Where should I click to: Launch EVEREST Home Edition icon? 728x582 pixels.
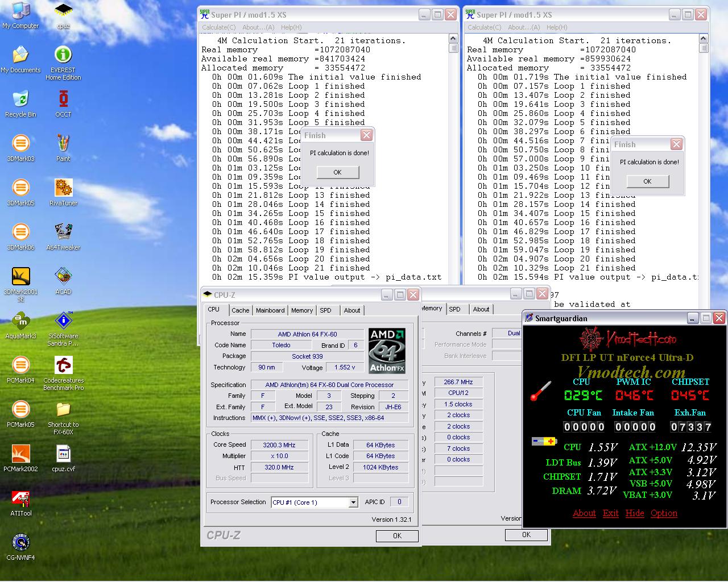pos(63,63)
